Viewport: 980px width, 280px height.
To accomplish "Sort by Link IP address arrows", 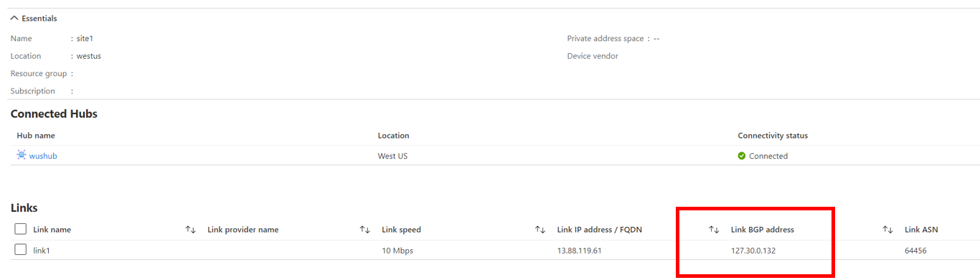I will click(x=714, y=230).
